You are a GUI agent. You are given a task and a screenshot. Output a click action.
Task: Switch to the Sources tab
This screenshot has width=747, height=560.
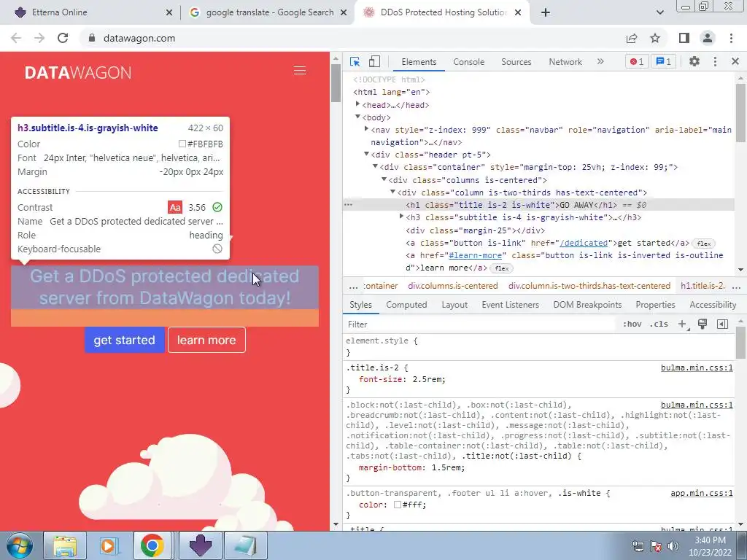click(x=516, y=62)
